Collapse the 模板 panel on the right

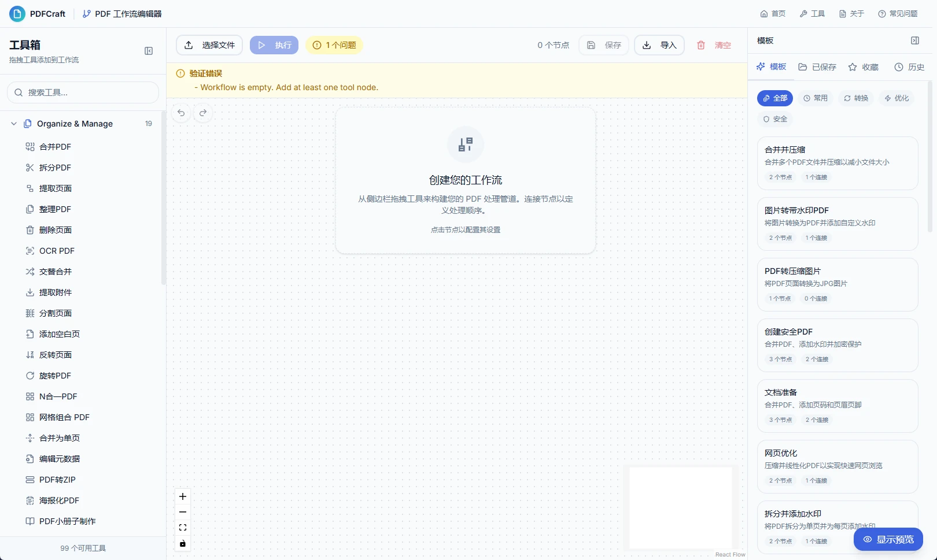coord(914,40)
